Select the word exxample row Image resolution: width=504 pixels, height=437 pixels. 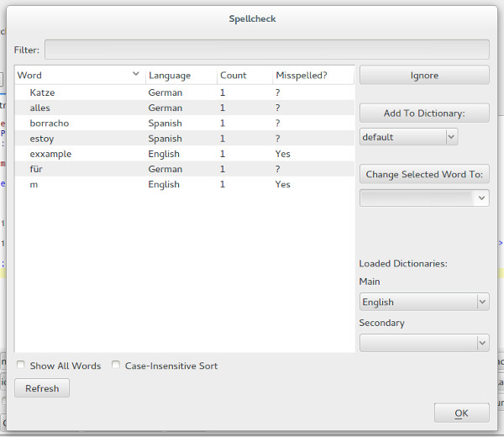pos(50,154)
